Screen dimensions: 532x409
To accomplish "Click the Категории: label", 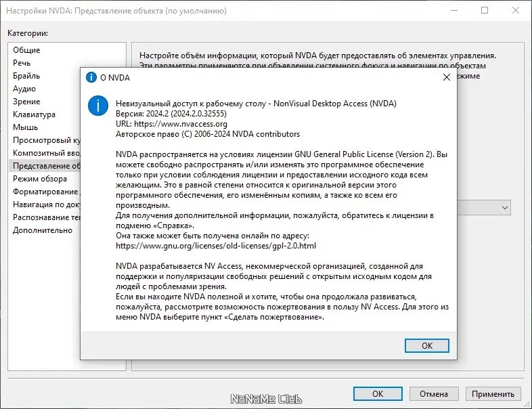I will click(28, 33).
